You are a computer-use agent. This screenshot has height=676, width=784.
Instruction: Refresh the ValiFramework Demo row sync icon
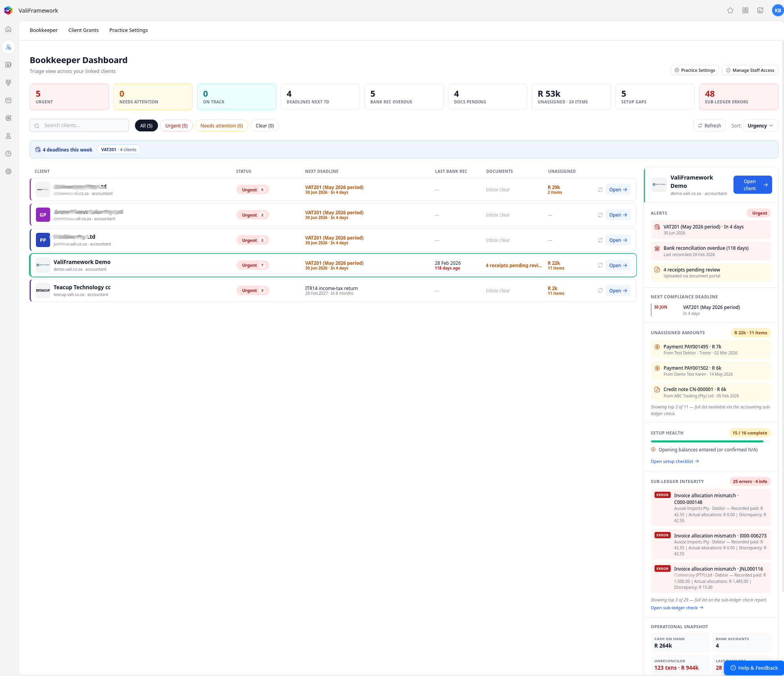(x=600, y=265)
